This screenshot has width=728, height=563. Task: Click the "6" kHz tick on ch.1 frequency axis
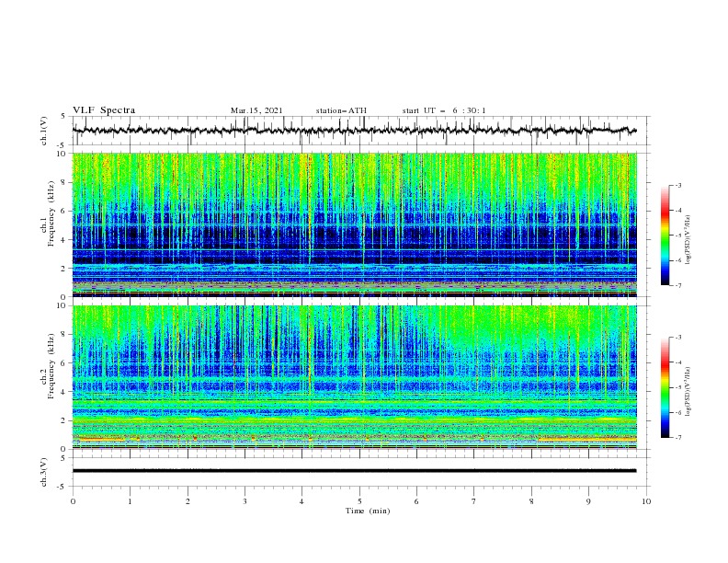[64, 211]
